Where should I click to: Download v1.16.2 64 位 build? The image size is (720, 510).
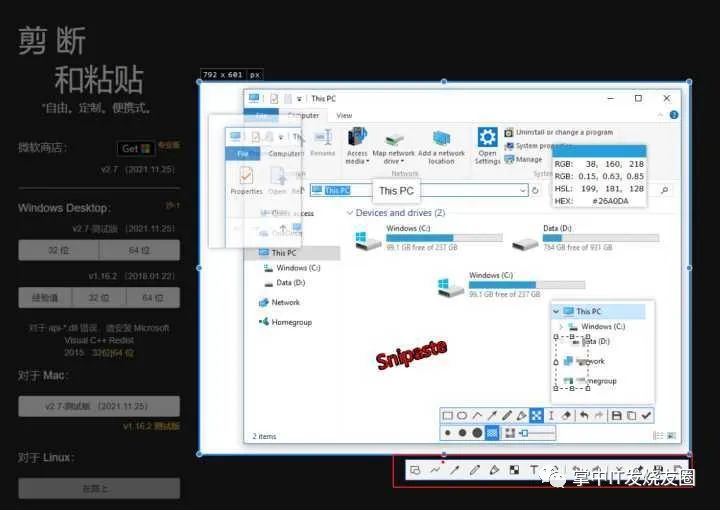pyautogui.click(x=153, y=298)
